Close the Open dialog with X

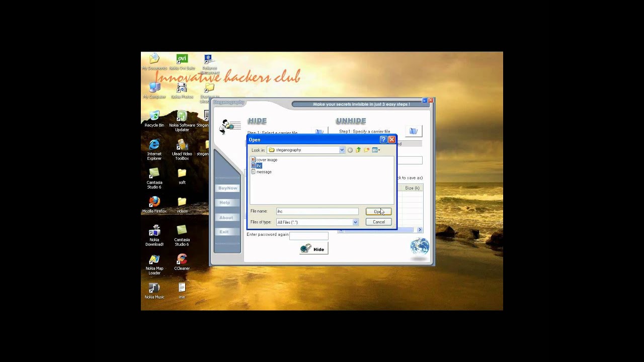[x=391, y=140]
